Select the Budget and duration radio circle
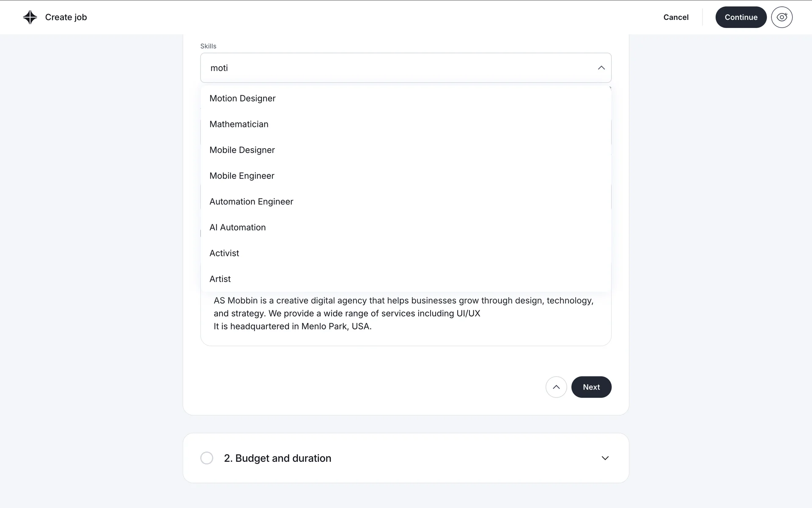The width and height of the screenshot is (812, 508). click(x=207, y=458)
